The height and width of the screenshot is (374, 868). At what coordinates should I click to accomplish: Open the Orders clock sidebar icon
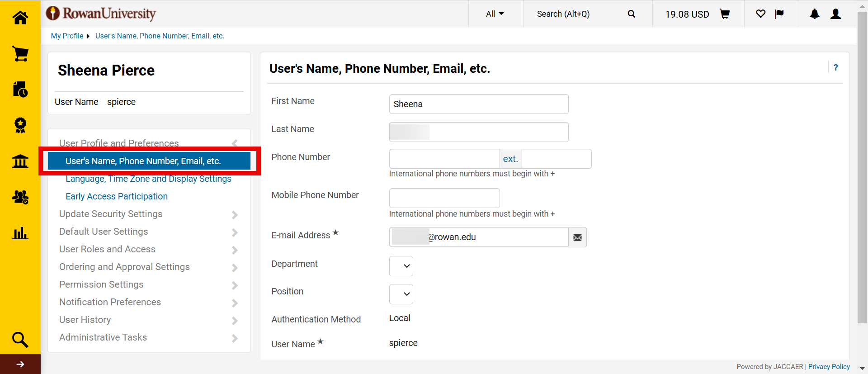coord(20,90)
